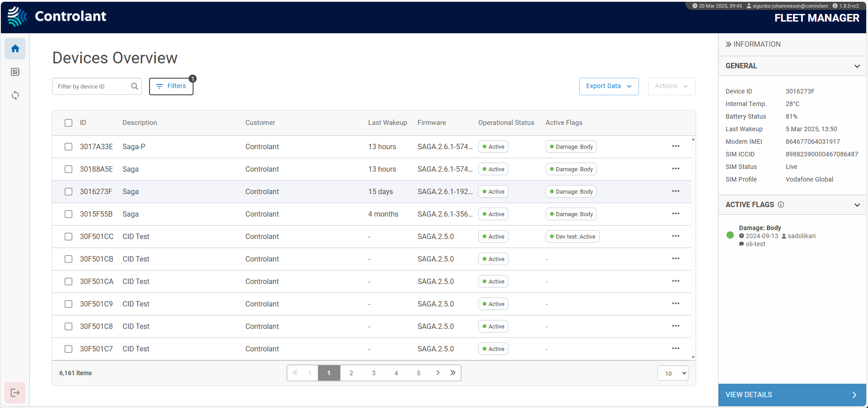This screenshot has width=868, height=408.
Task: Collapse the ACTIVE FLAGS section chevron
Action: point(857,205)
